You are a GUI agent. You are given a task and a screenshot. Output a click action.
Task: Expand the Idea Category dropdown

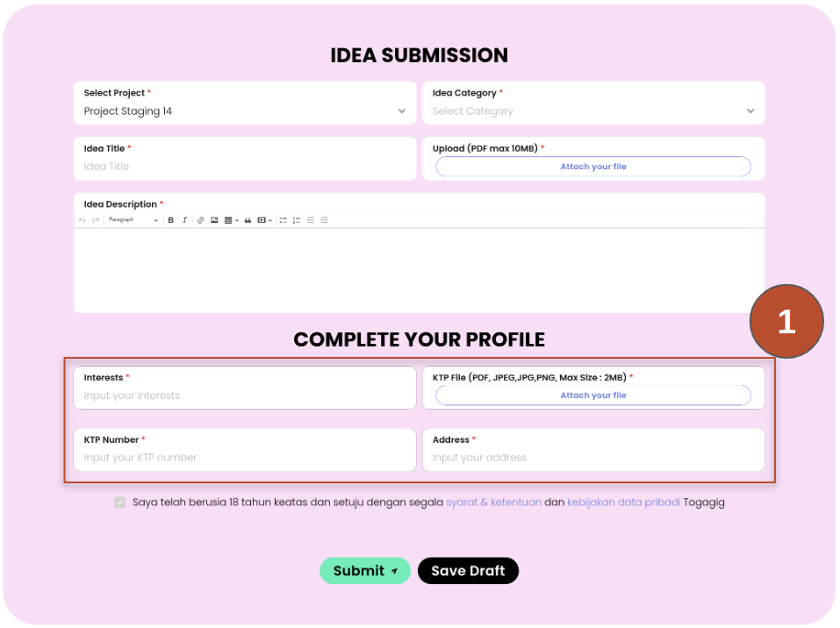point(593,111)
